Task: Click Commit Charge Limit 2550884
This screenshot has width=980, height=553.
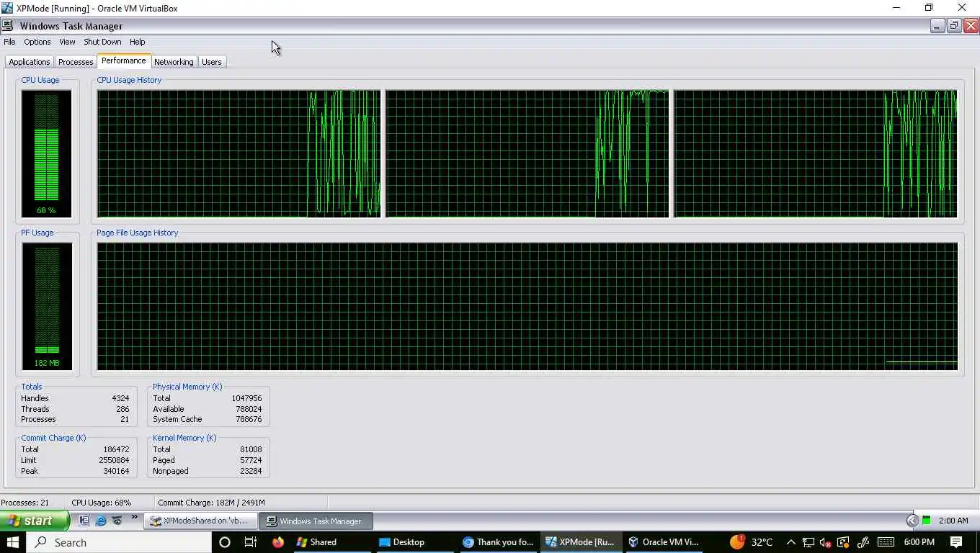Action: 114,460
